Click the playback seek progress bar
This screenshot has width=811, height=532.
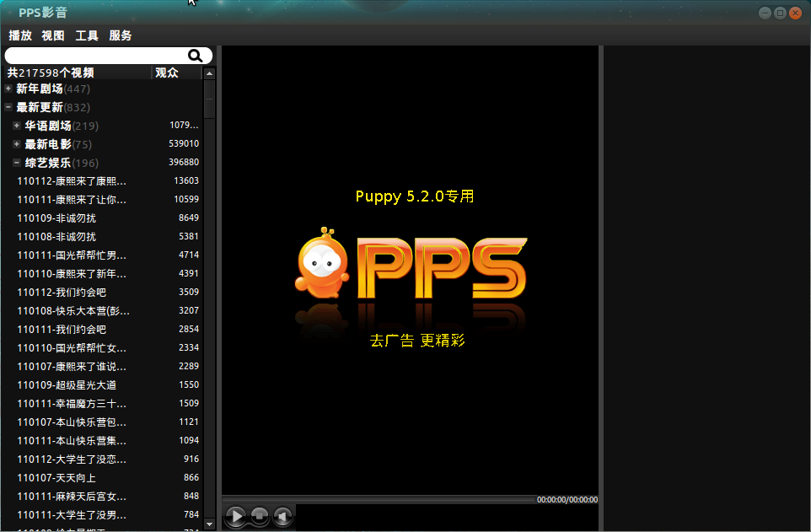pos(379,499)
